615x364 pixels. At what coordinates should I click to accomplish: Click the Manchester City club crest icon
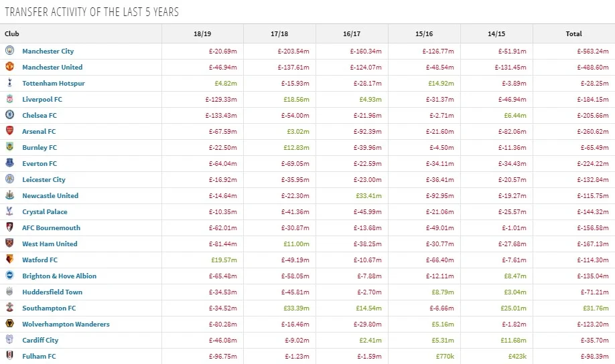9,51
